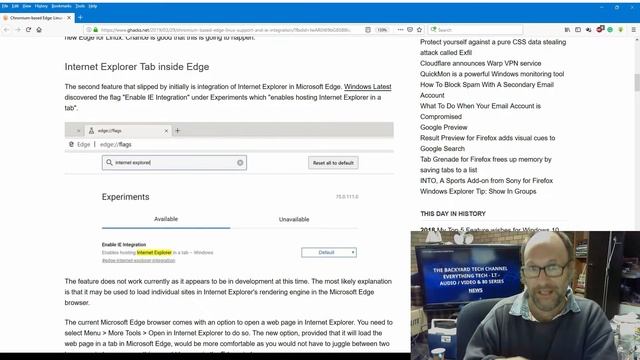Save page to Pocket icon
This screenshot has height=360, width=640.
coord(410,30)
